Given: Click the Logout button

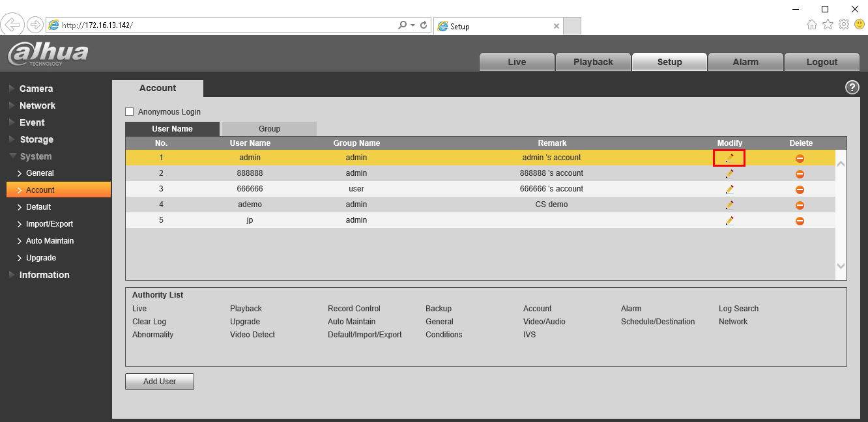Looking at the screenshot, I should click(822, 62).
